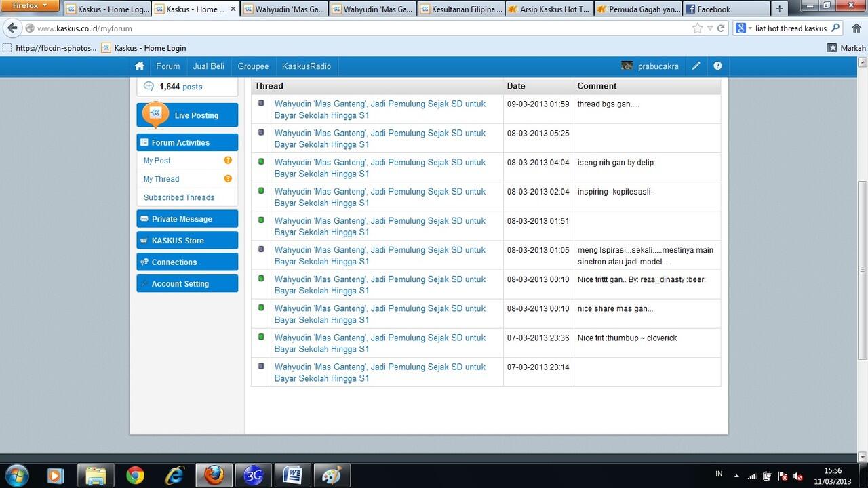
Task: Switch to the Facebook tab
Action: tap(726, 9)
